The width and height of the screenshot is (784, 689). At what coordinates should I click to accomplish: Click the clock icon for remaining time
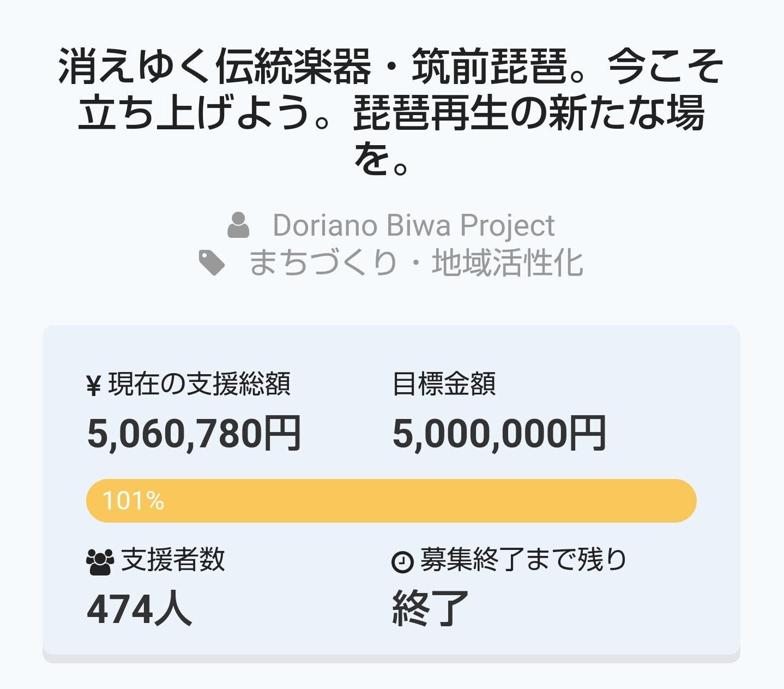[402, 562]
